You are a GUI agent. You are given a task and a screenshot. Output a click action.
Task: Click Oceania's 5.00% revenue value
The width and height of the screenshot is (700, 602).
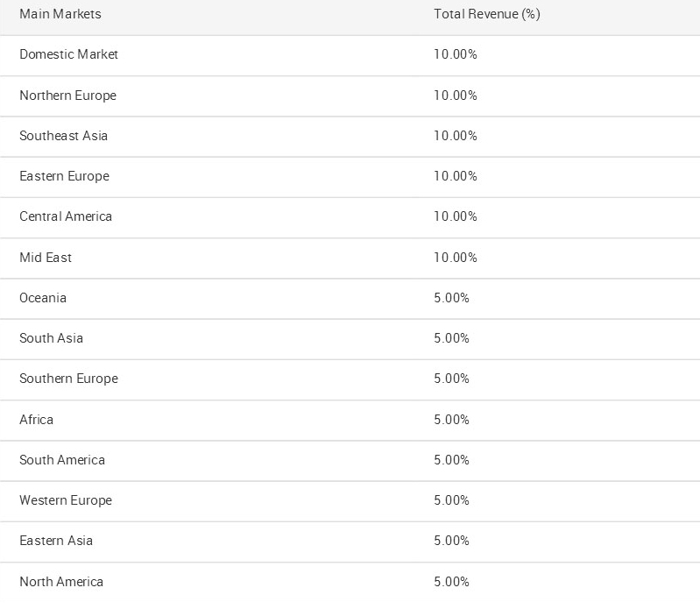tap(451, 297)
